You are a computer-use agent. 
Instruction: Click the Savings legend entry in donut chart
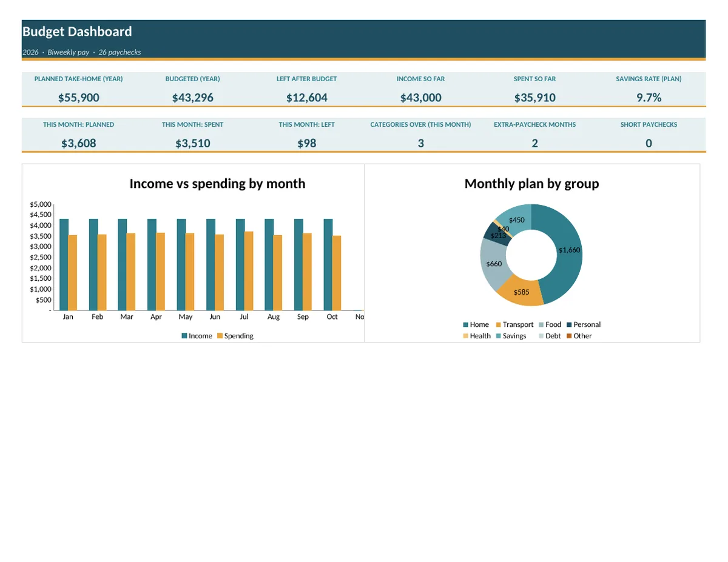pyautogui.click(x=511, y=336)
